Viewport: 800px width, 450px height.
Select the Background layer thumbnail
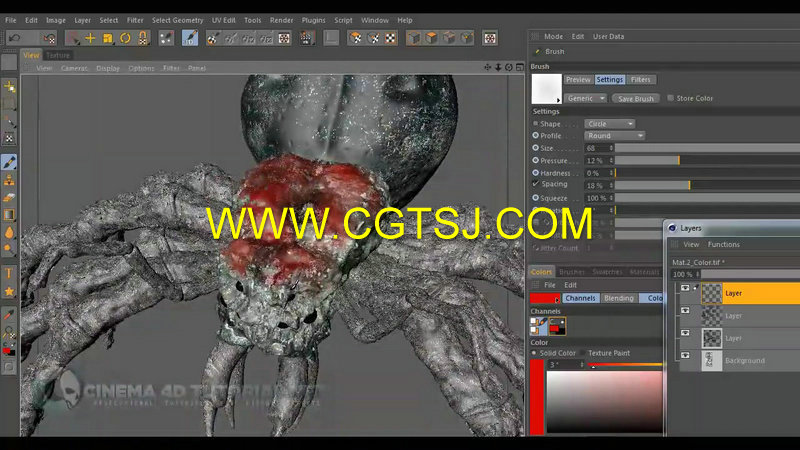click(x=712, y=361)
